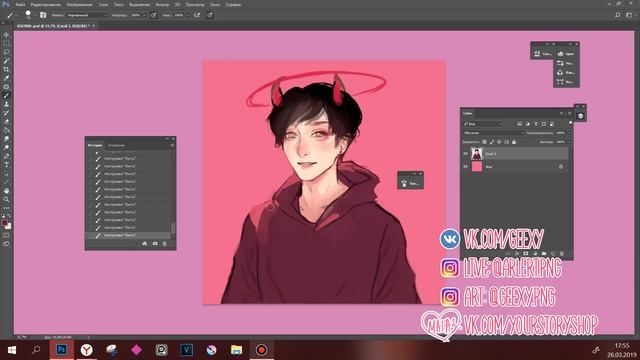Open the Фильтр menu

tap(162, 4)
